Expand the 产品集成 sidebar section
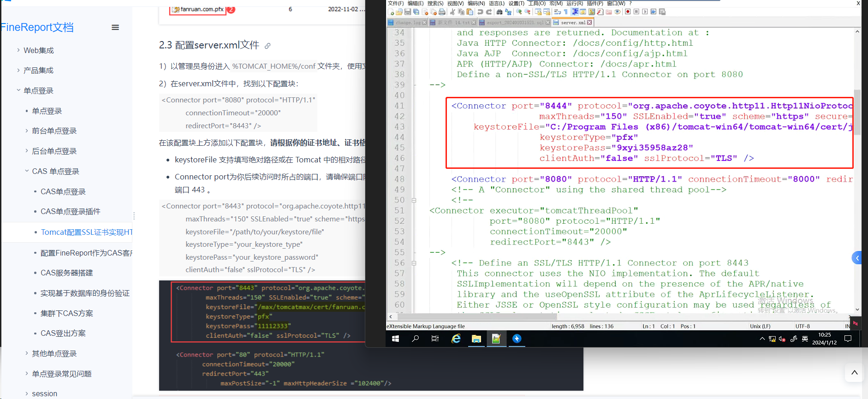868x399 pixels. click(18, 70)
